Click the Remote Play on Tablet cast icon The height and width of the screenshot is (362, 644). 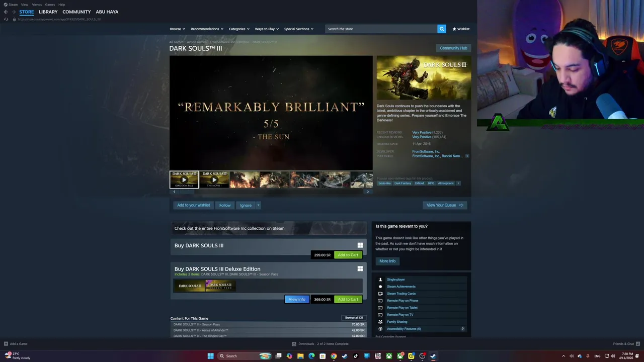coord(380,308)
